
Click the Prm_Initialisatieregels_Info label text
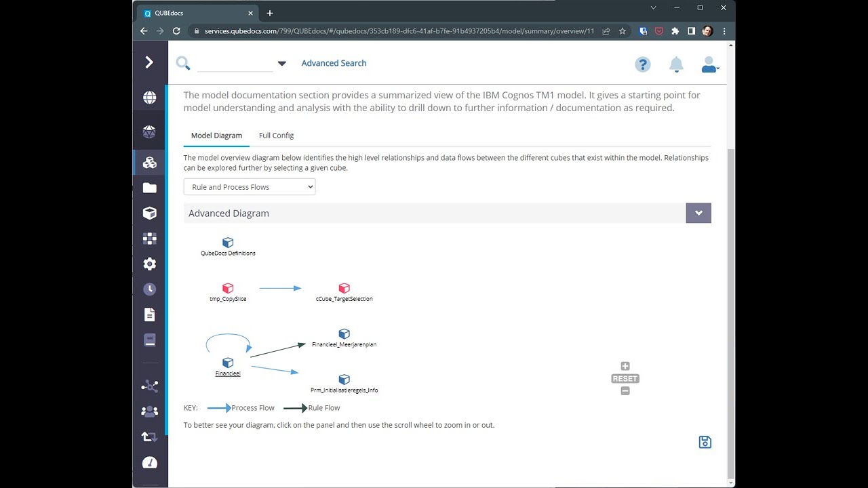344,390
